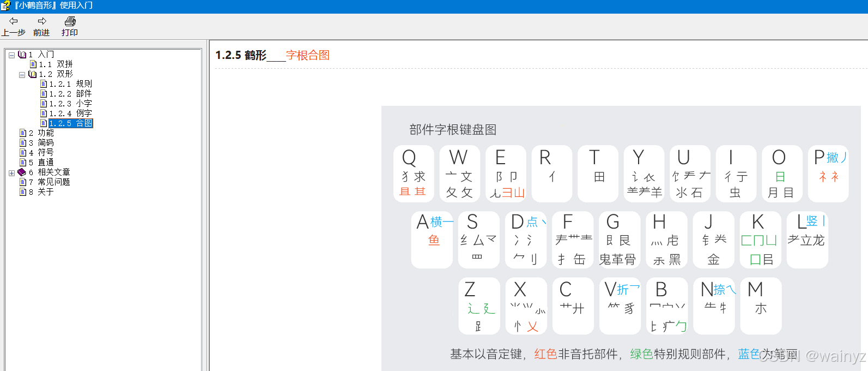This screenshot has width=868, height=371.
Task: Open the '2 功能' topic
Action: pos(41,133)
